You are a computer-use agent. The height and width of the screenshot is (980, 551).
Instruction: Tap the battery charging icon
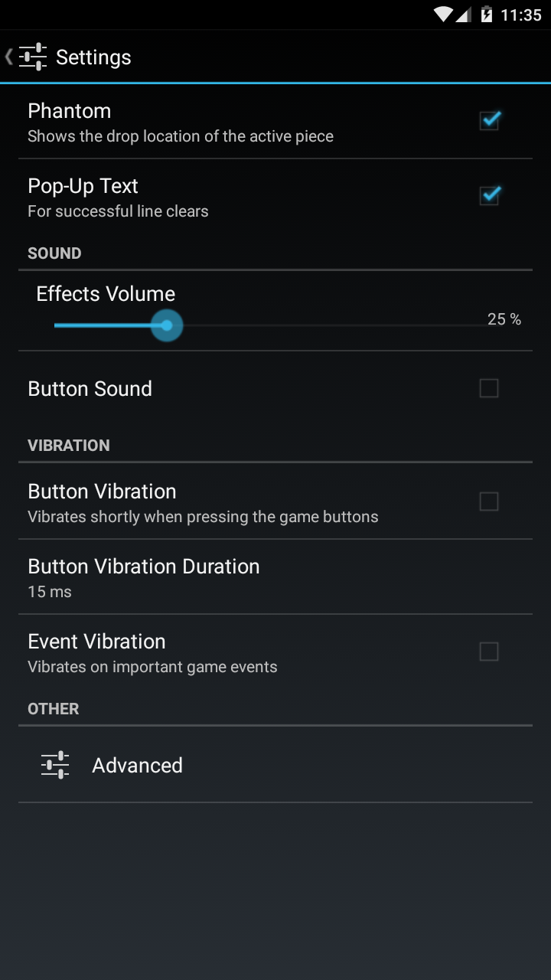tap(486, 15)
